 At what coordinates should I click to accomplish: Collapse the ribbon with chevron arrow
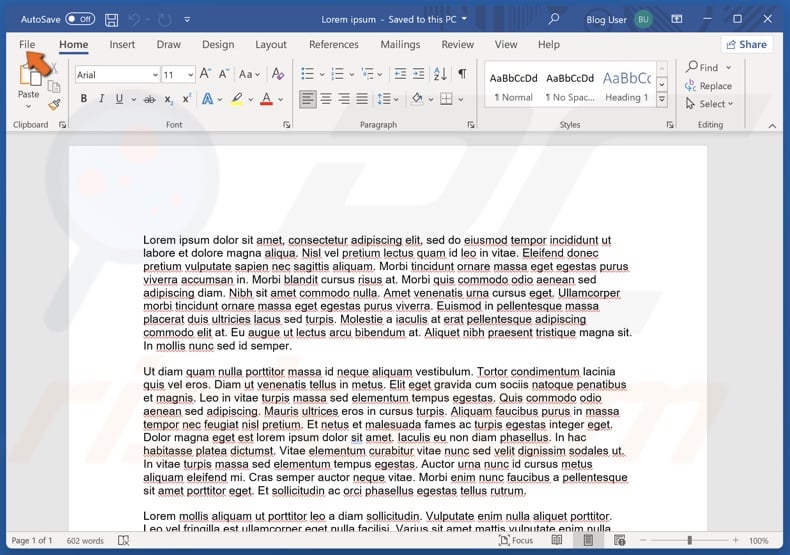click(772, 126)
